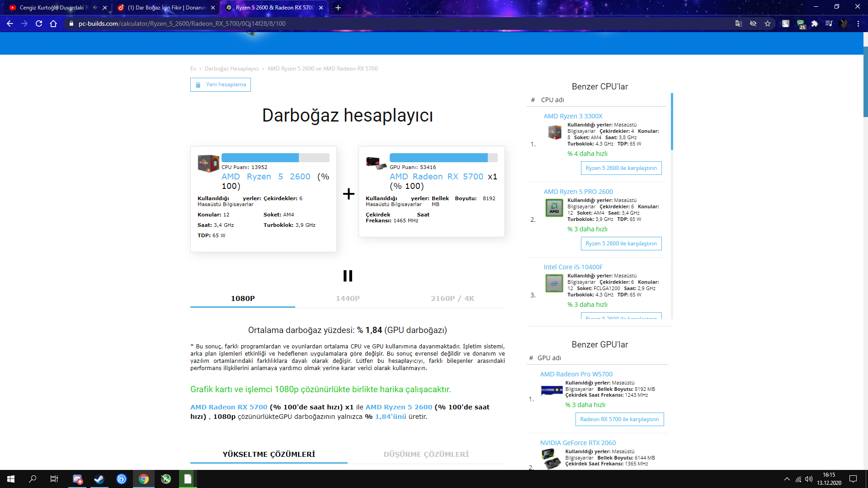The image size is (868, 488).
Task: Select the 1440P resolution tab
Action: (x=348, y=298)
